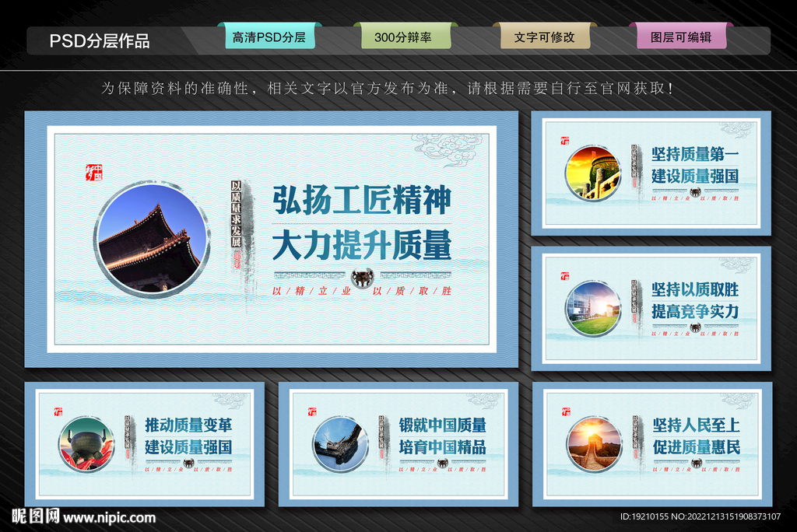Click the red seal on the 锻就中国质量 poster
Viewport: 797px width, 532px height.
[311, 411]
